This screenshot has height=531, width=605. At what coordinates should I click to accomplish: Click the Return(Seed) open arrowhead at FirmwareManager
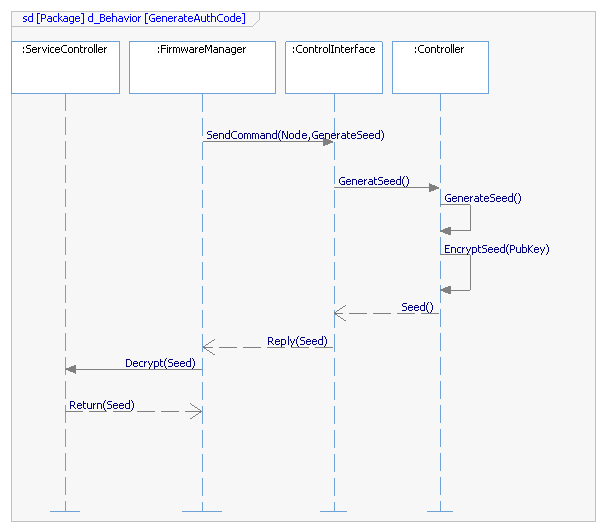coord(195,411)
